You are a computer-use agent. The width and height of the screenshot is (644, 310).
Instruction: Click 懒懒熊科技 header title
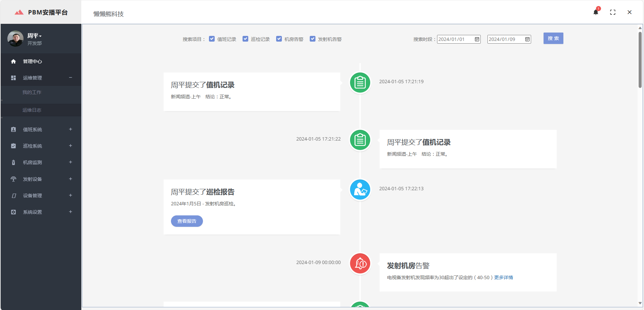click(x=109, y=14)
